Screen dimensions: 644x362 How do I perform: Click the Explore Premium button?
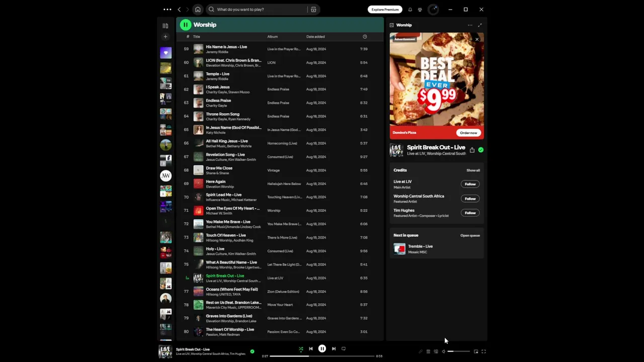click(385, 9)
